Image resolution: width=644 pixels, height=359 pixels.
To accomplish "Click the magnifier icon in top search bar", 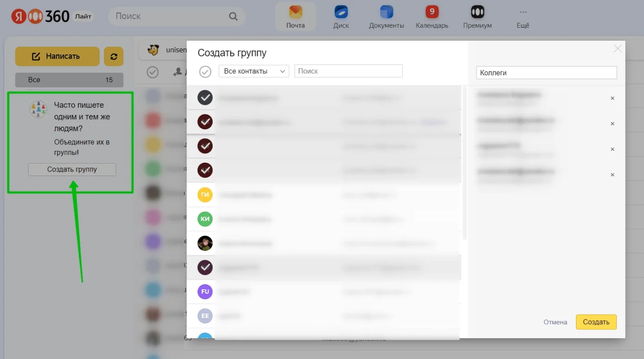I will (x=233, y=16).
